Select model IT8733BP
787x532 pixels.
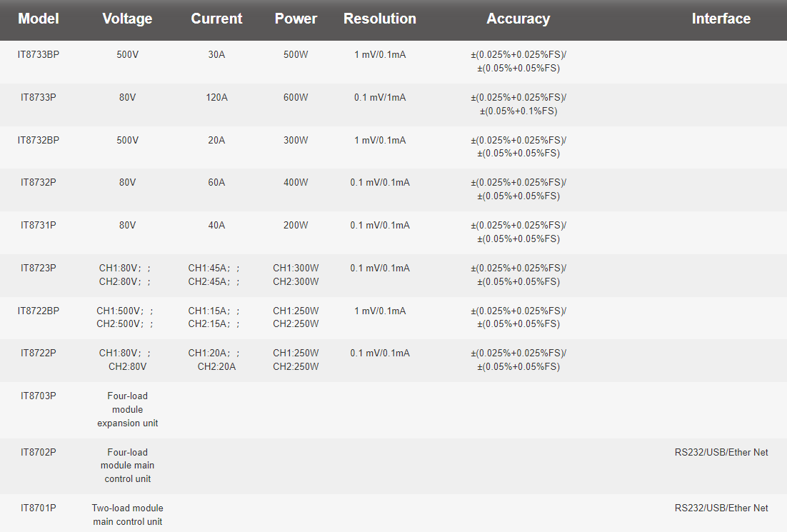pos(38,55)
